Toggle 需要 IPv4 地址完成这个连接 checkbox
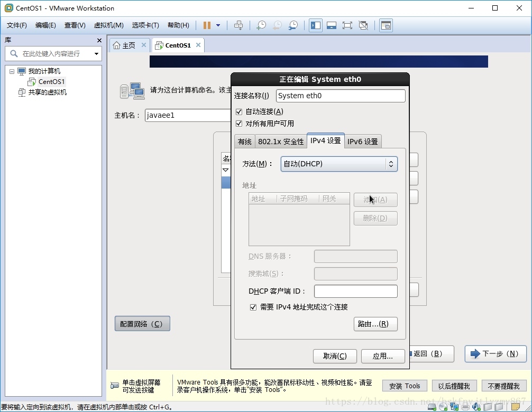 click(253, 307)
